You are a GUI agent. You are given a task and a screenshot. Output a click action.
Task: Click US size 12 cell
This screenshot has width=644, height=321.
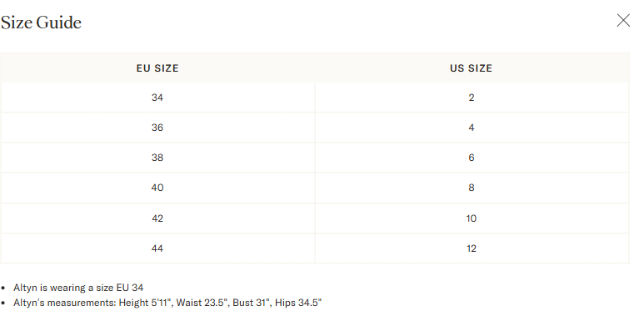pyautogui.click(x=472, y=248)
